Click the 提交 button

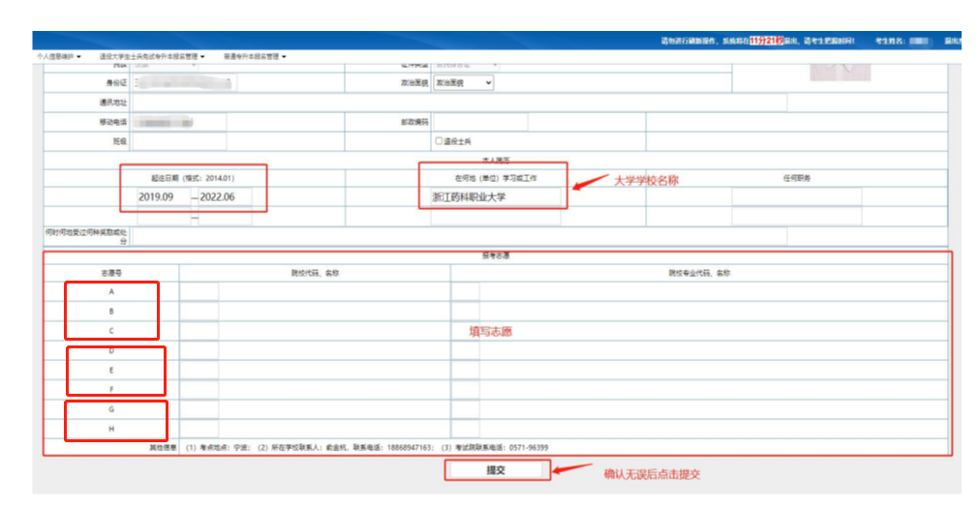[497, 470]
